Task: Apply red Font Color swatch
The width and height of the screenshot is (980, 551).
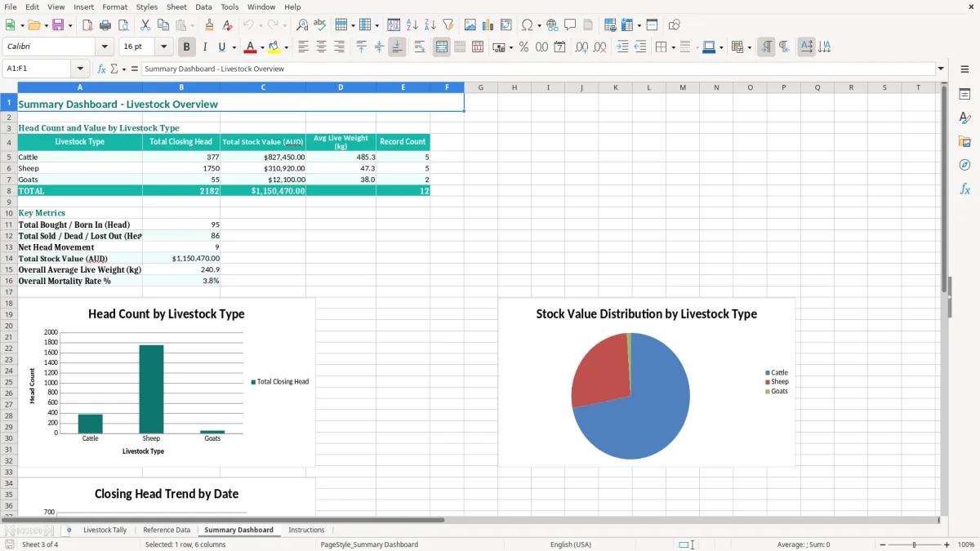Action: point(252,47)
